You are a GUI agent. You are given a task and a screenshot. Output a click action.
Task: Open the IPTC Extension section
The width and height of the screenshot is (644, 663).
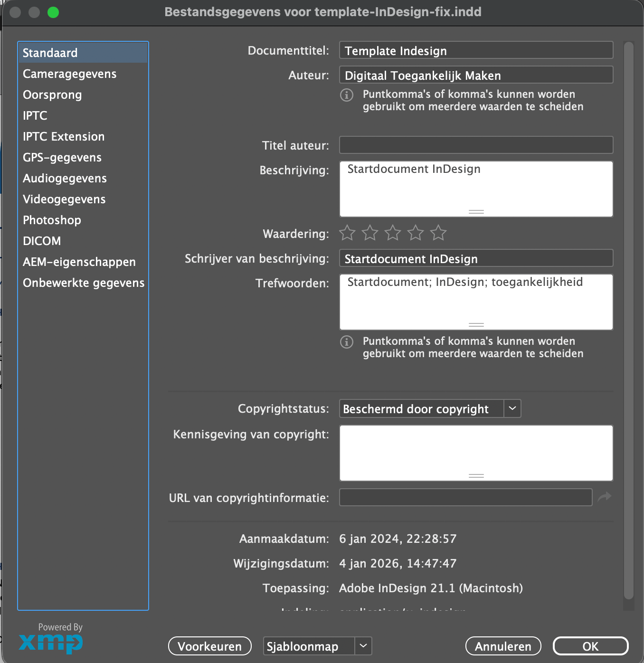coord(64,136)
